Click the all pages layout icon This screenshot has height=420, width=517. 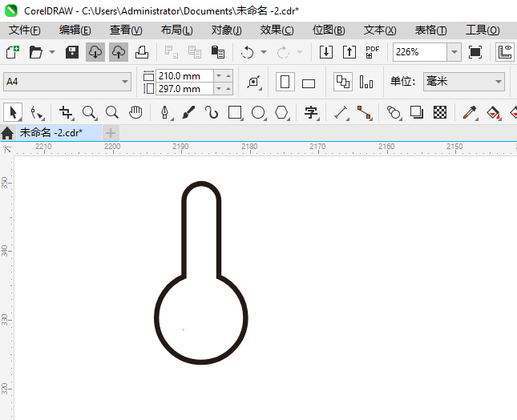(x=343, y=82)
